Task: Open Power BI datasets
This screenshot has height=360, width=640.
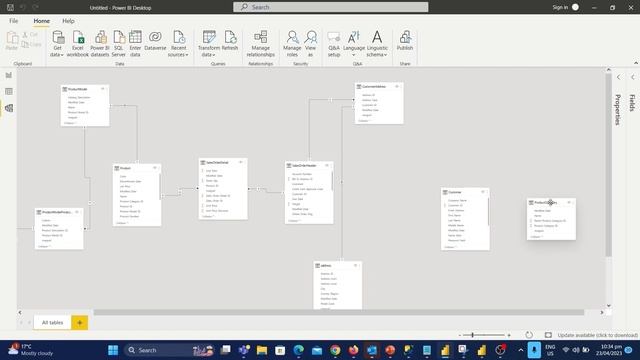Action: (x=100, y=44)
